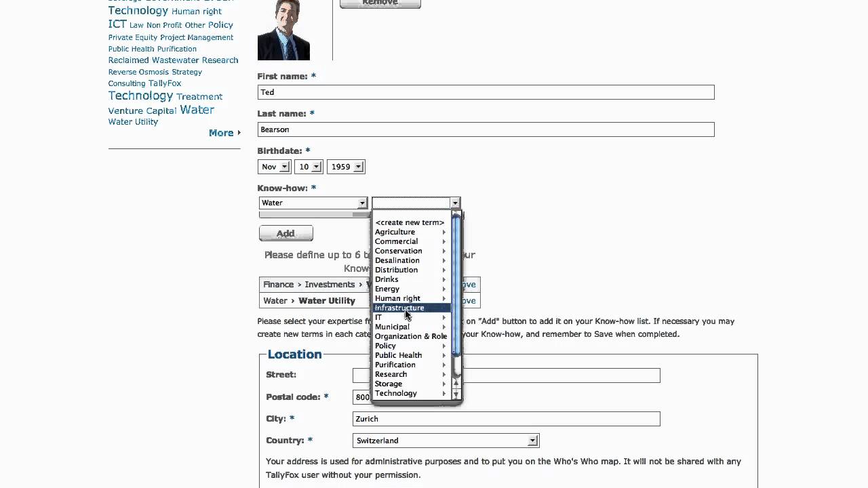Image resolution: width=868 pixels, height=488 pixels.
Task: Choose <create new term> in the list
Action: click(410, 222)
